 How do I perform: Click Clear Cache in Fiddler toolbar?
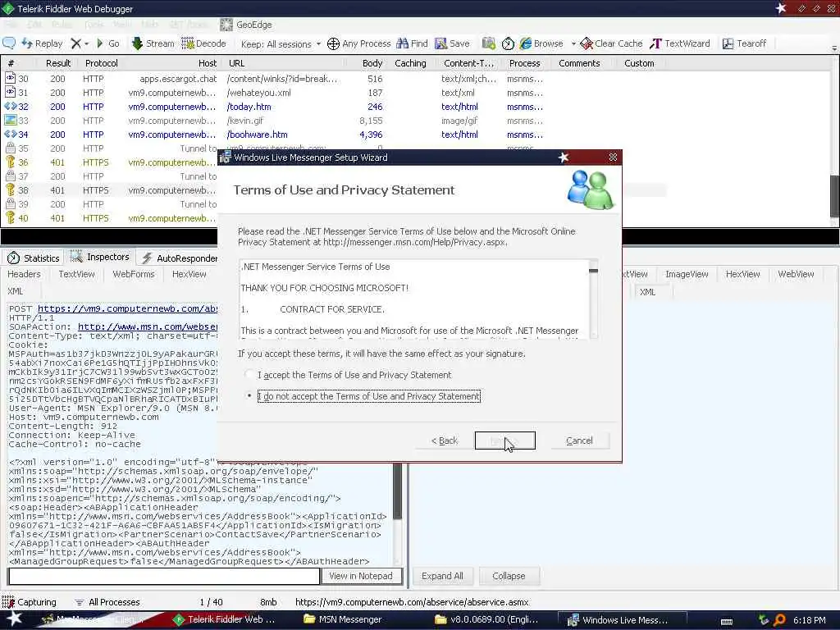click(x=611, y=43)
